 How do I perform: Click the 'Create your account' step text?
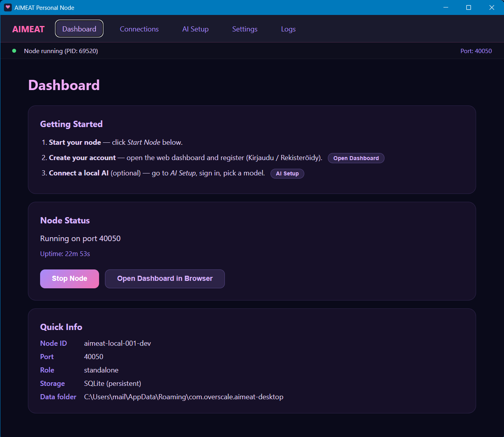(x=82, y=158)
